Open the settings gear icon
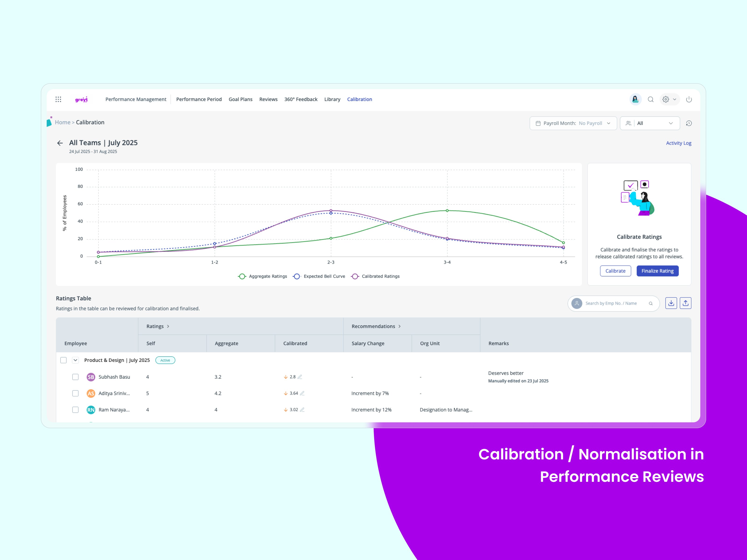This screenshot has width=747, height=560. pos(665,99)
